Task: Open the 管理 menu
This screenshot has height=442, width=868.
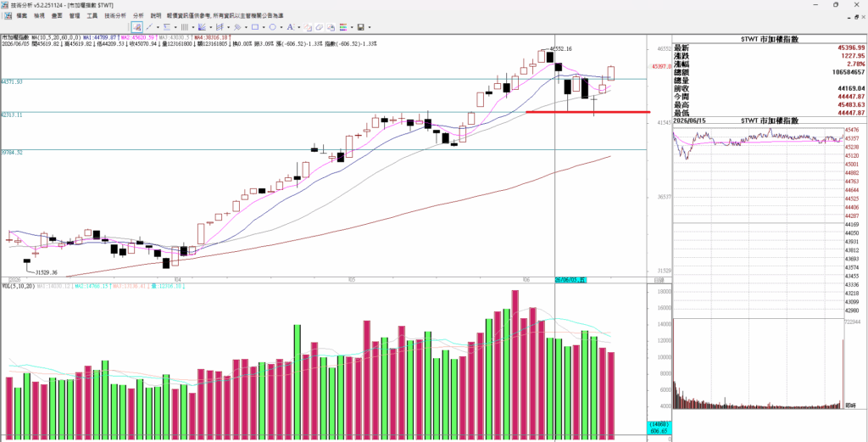Action: [75, 15]
